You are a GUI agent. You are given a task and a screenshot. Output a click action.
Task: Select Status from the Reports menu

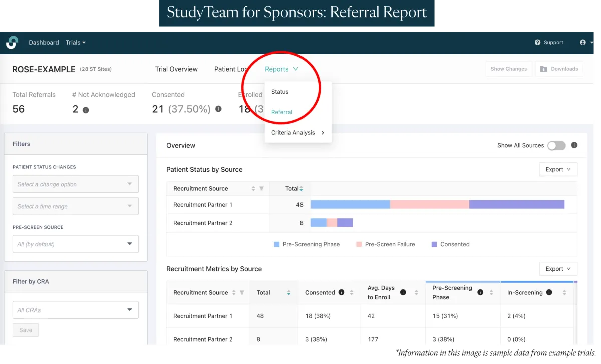(279, 92)
